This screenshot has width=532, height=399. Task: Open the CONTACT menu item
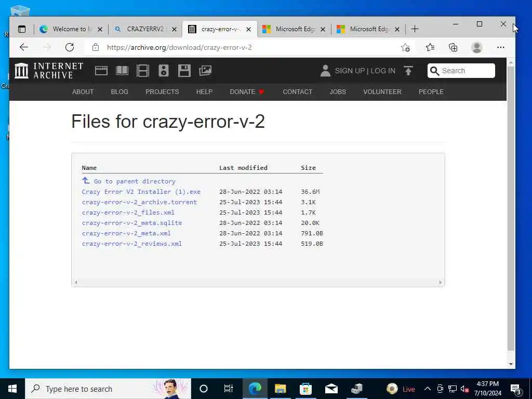coord(298,91)
